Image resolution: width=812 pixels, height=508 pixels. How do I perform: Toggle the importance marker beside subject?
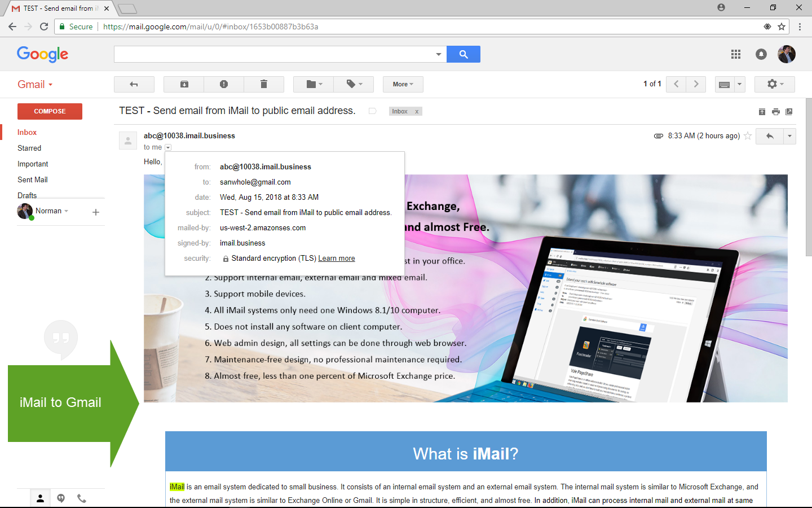[x=372, y=111]
